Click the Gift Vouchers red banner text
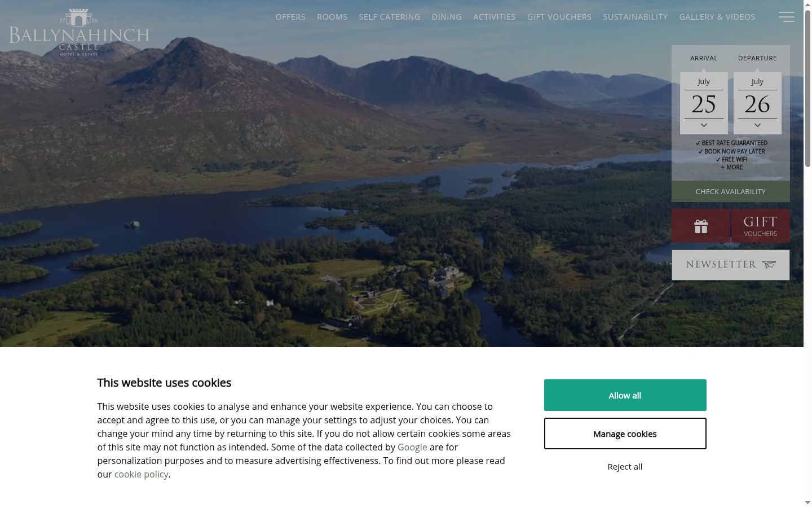Viewport: 812px width, 508px height. 760,226
